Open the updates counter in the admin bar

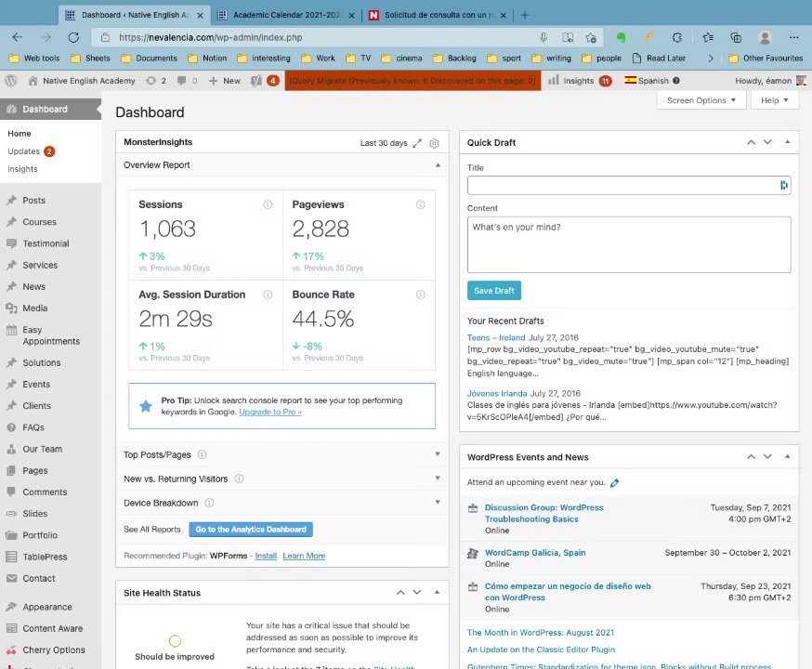pyautogui.click(x=156, y=81)
